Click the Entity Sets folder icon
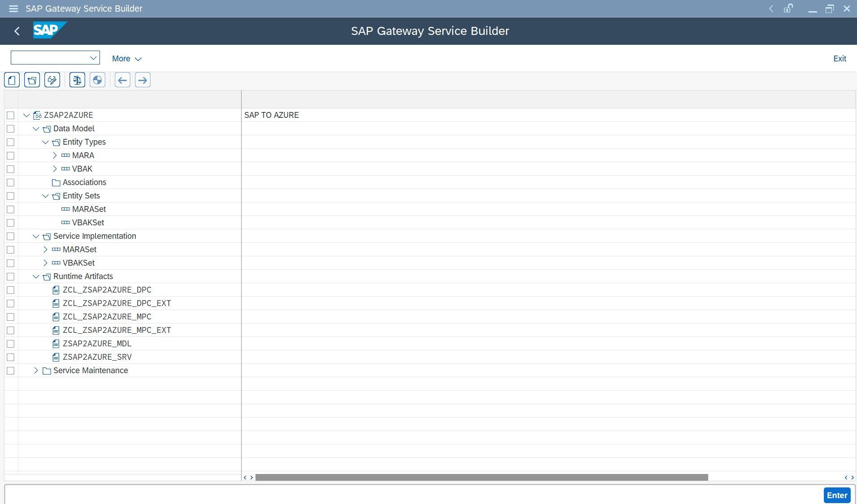 (56, 196)
